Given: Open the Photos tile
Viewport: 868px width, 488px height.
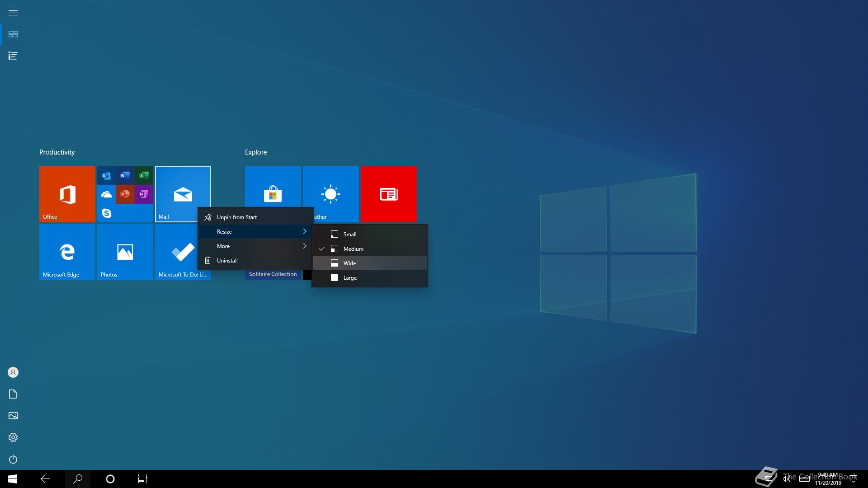Looking at the screenshot, I should [x=125, y=252].
